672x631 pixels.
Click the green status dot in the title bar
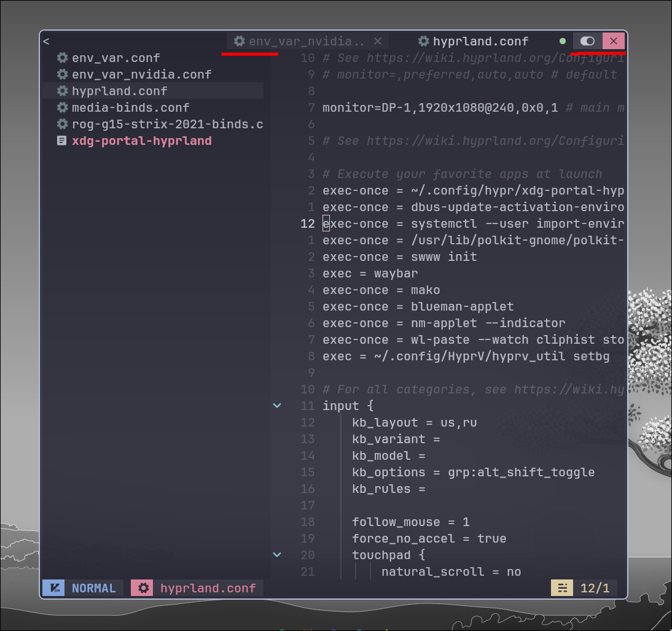[562, 41]
